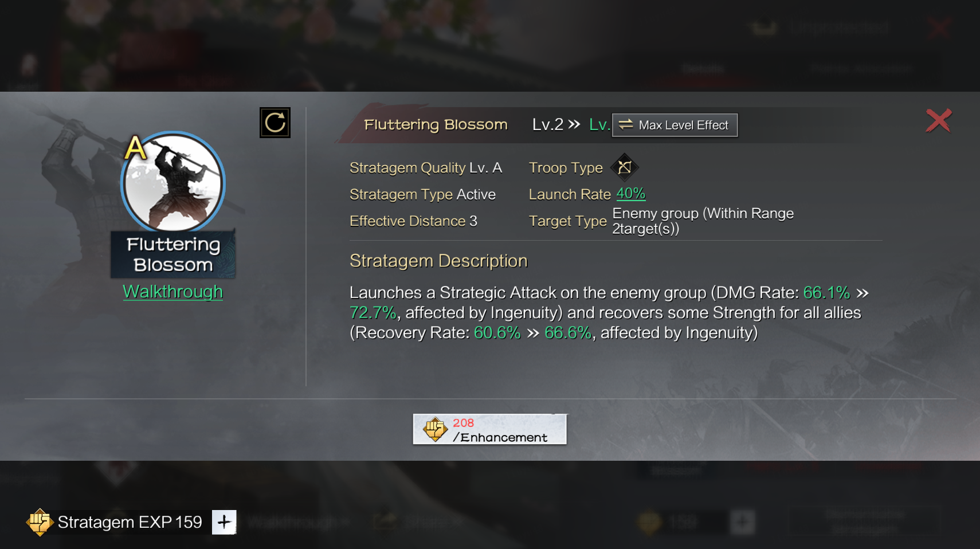Click the dimmed X at top-right corner
The width and height of the screenshot is (980, 549).
pos(939,27)
